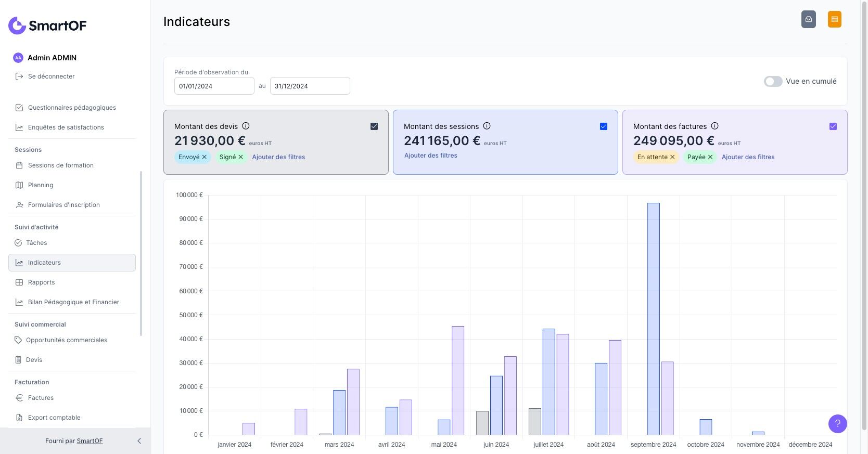Open Ajouter des filtres under Montant des sessions
This screenshot has width=868, height=454.
(x=430, y=155)
